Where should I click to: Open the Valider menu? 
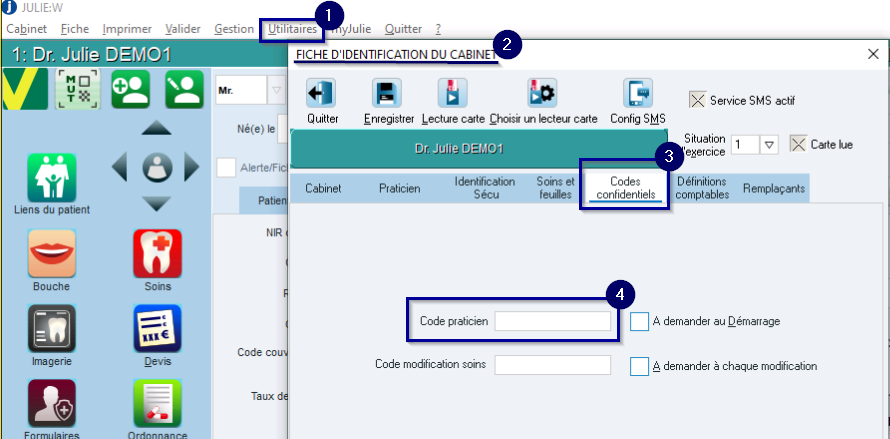click(183, 28)
